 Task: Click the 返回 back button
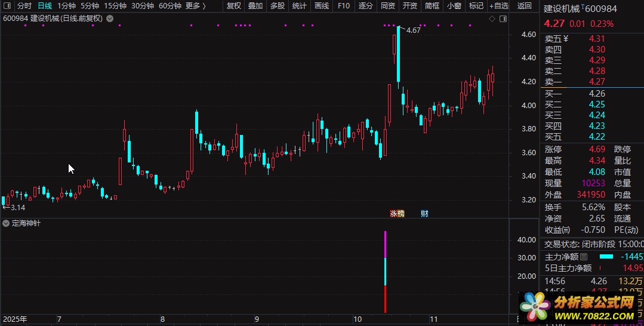pos(524,6)
